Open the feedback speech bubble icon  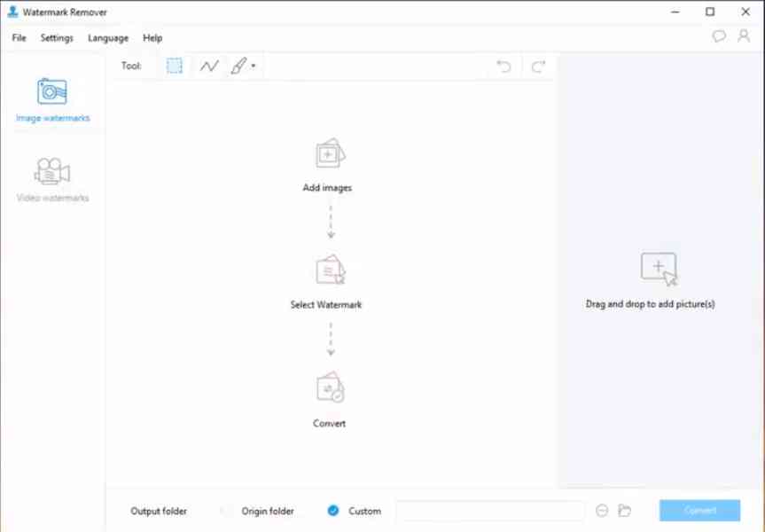coord(719,36)
